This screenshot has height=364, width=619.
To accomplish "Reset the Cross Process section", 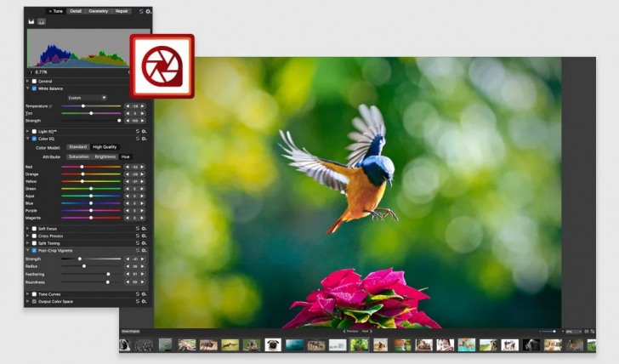I will [138, 236].
